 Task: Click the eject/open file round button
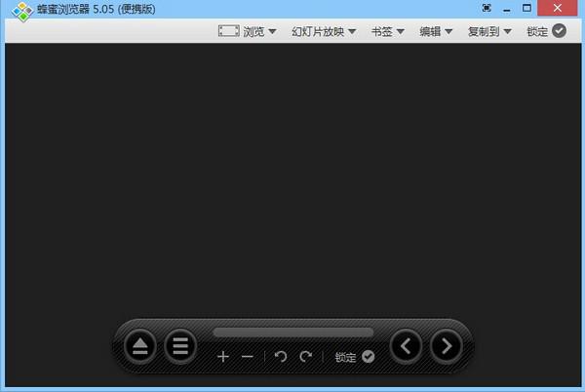(x=141, y=345)
